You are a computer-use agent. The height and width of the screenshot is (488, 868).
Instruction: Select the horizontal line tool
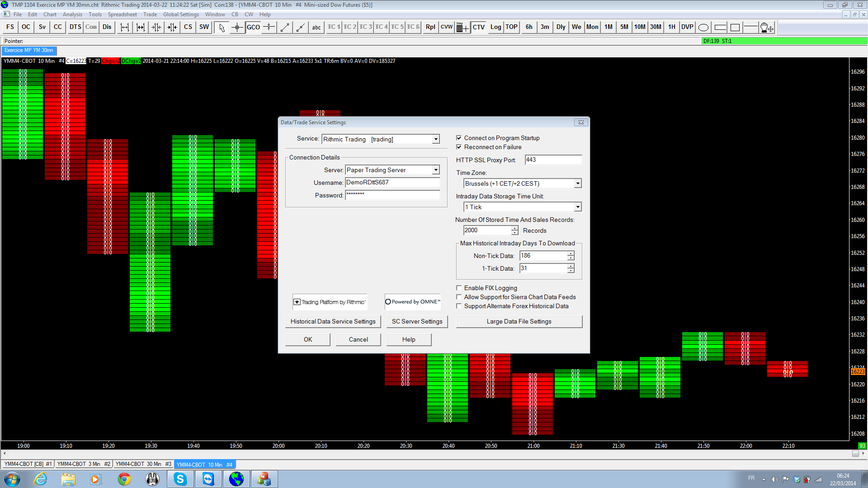coord(750,27)
